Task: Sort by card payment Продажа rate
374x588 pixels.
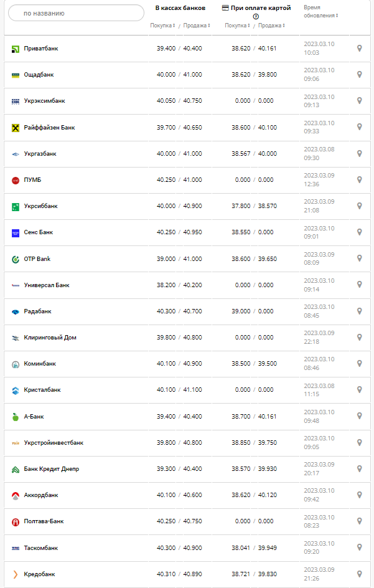Action: (271, 26)
